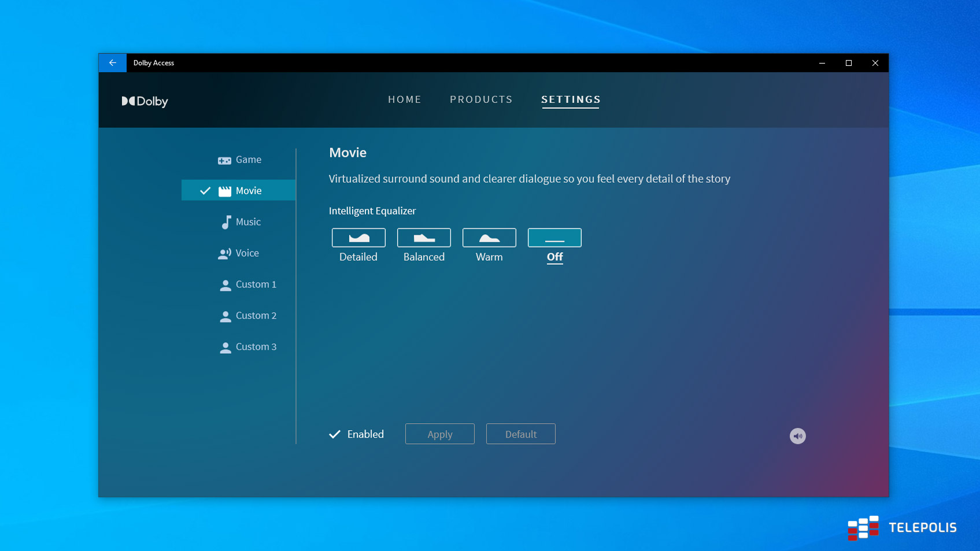Reset settings with Default button
The image size is (980, 551).
point(521,434)
